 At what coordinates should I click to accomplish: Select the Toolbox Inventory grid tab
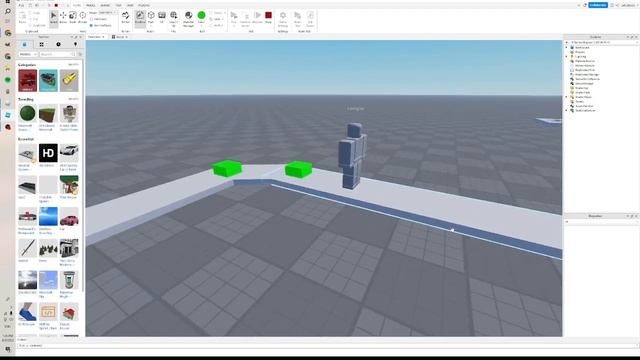click(x=41, y=44)
